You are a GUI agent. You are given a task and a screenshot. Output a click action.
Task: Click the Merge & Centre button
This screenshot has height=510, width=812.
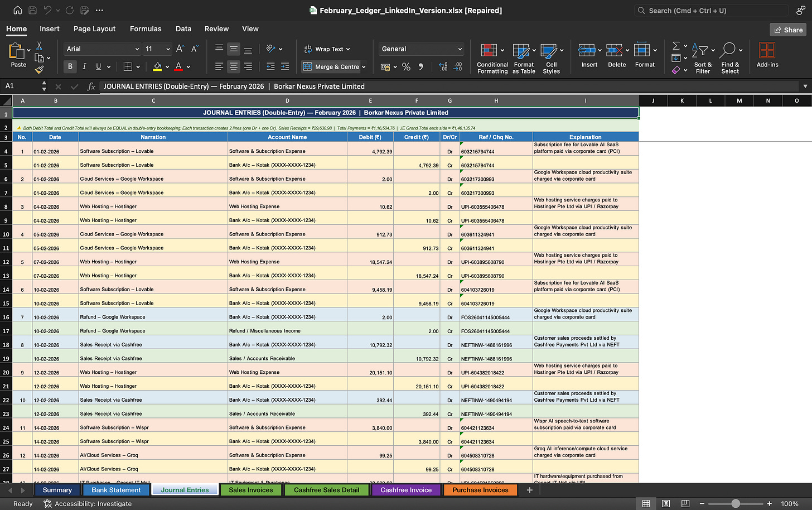tap(331, 67)
